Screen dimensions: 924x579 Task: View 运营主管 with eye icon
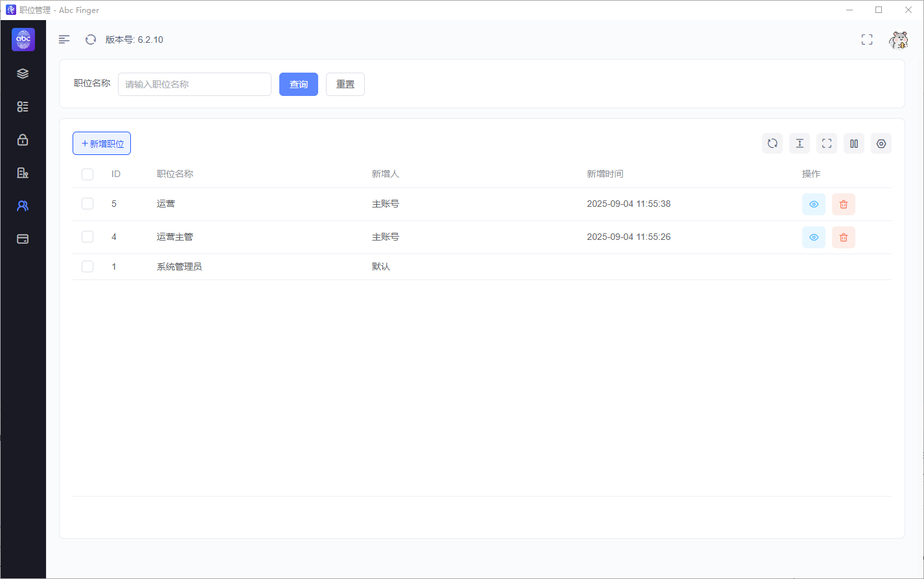[814, 237]
